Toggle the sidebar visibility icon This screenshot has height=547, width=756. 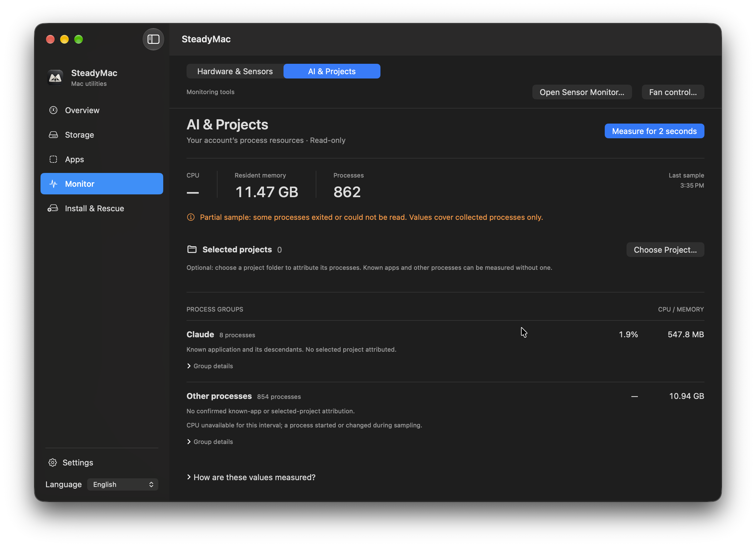153,39
